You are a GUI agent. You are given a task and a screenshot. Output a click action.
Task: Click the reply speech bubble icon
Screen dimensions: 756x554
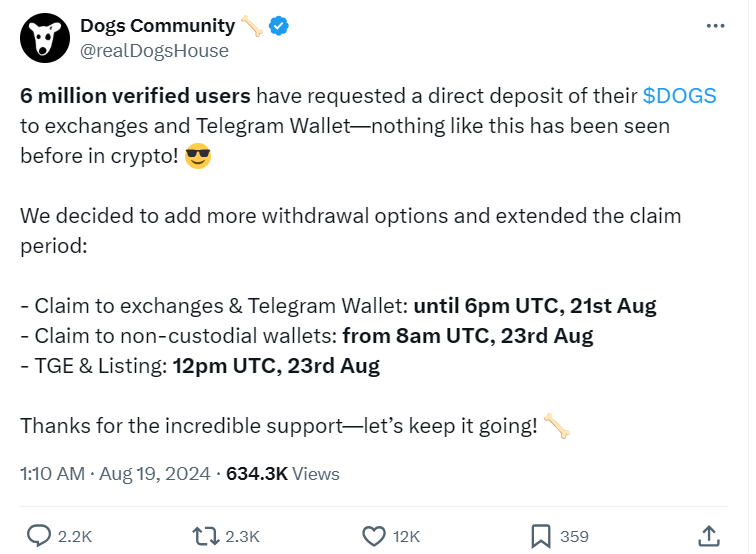tap(39, 536)
